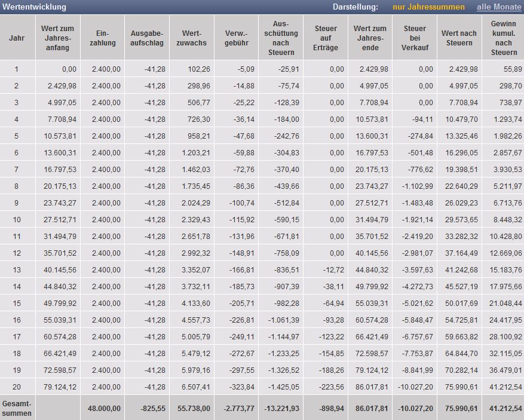Select cumulative gain 55,89
Image resolution: width=524 pixels, height=420 pixels.
tap(513, 69)
